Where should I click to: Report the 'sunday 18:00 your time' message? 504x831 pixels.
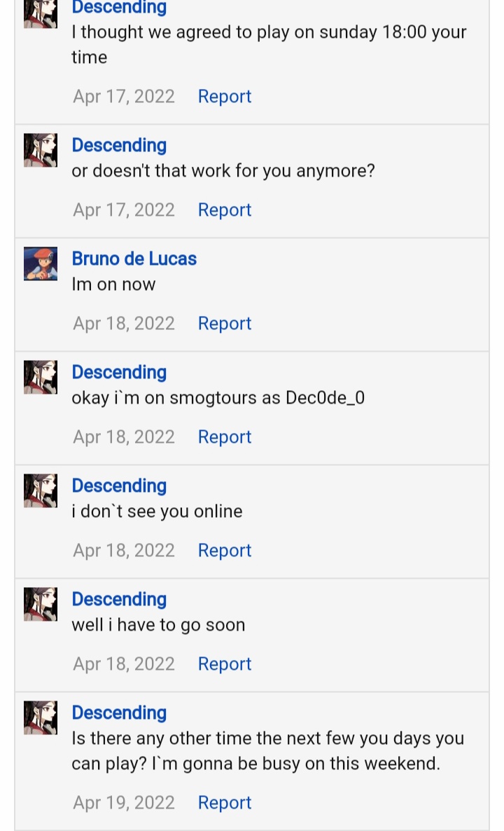coord(225,97)
